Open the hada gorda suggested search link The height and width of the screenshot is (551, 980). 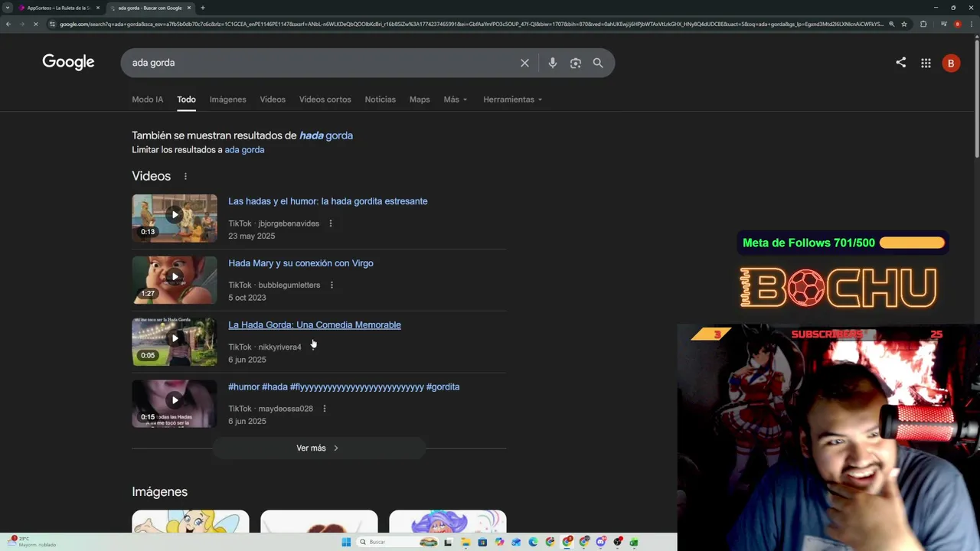(x=326, y=135)
